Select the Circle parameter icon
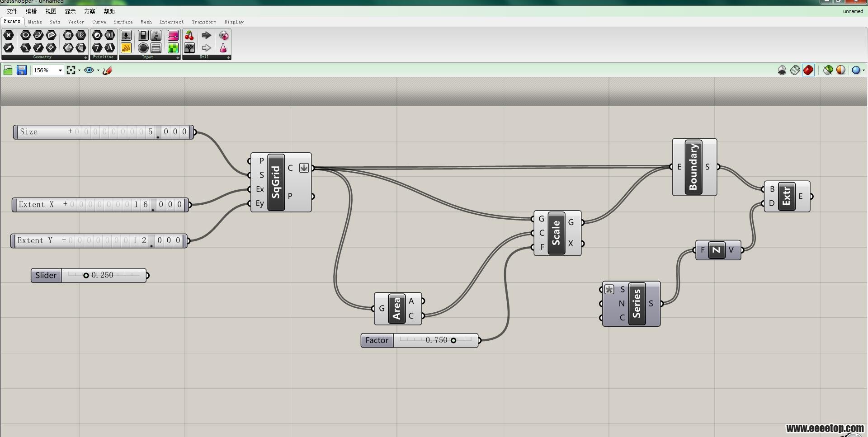Viewport: 868px width, 437px height. tap(25, 35)
